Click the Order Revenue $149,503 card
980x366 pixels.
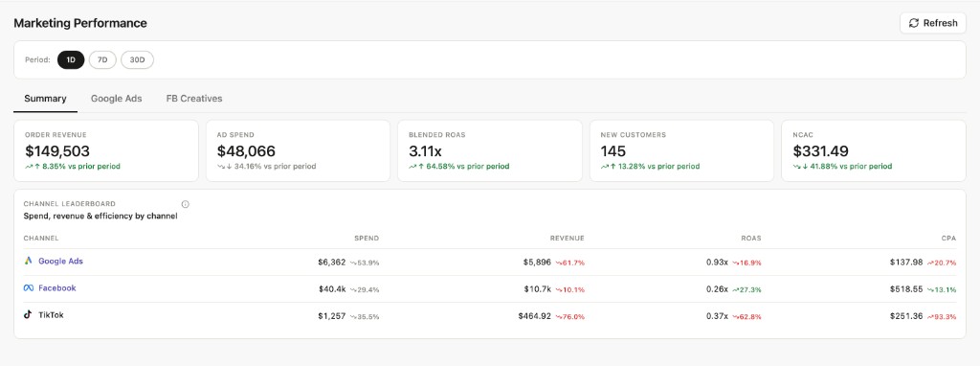[106, 150]
